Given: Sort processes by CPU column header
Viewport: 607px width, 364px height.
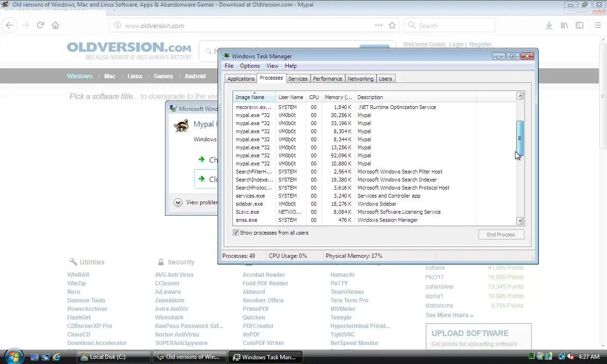Looking at the screenshot, I should click(314, 97).
